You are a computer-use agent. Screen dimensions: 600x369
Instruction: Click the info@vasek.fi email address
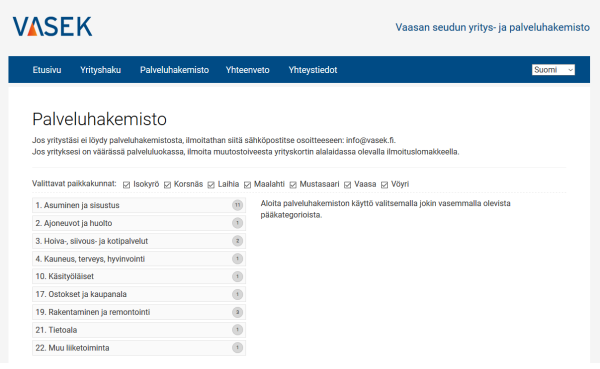(x=370, y=140)
